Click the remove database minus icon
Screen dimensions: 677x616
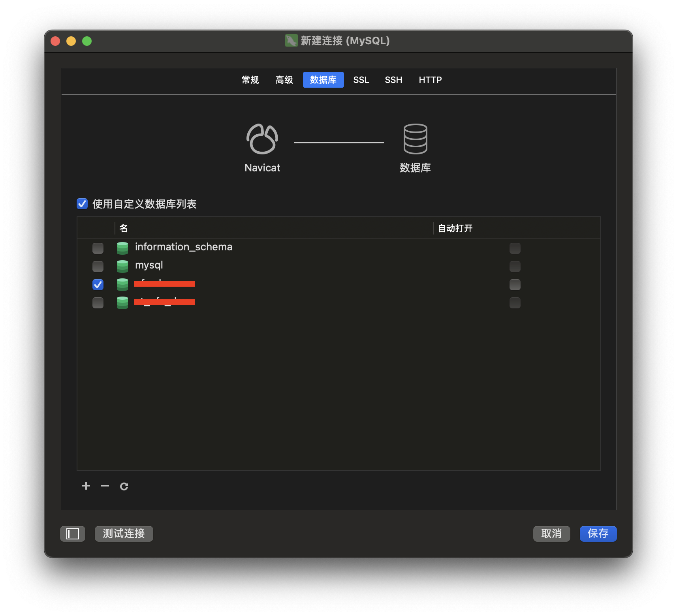tap(105, 486)
